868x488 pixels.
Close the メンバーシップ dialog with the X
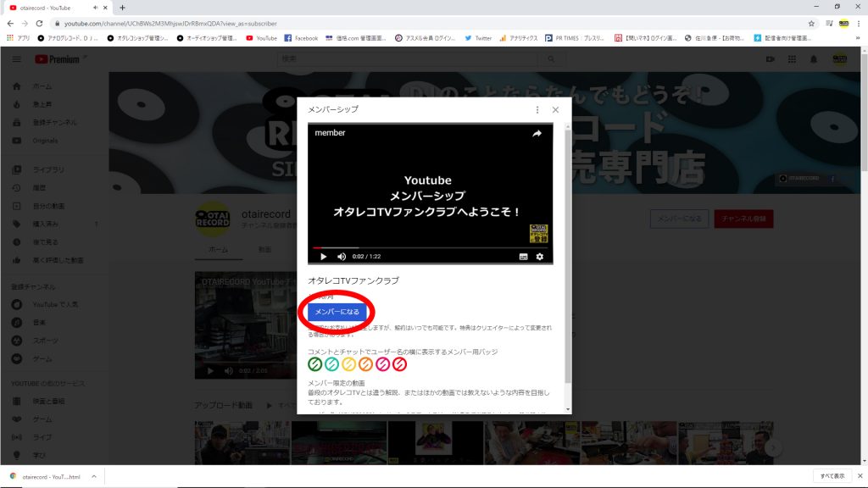click(555, 109)
